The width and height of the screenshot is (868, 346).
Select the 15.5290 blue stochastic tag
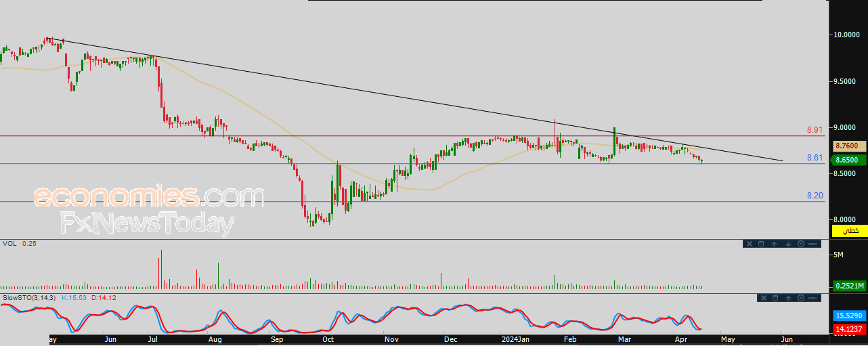pyautogui.click(x=849, y=316)
